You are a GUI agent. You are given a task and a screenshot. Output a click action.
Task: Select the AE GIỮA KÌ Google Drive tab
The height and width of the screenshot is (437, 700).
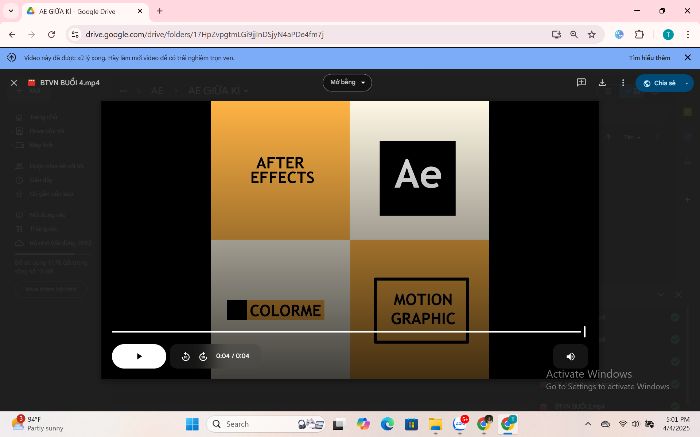[83, 11]
